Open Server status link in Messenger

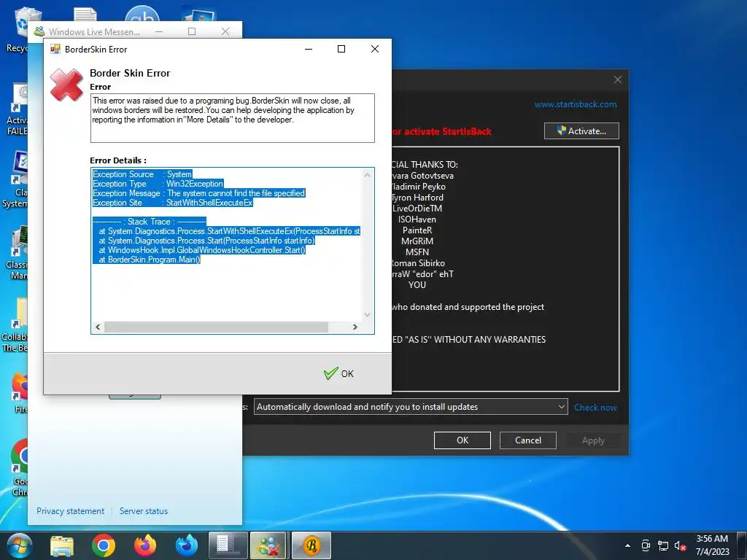(144, 511)
